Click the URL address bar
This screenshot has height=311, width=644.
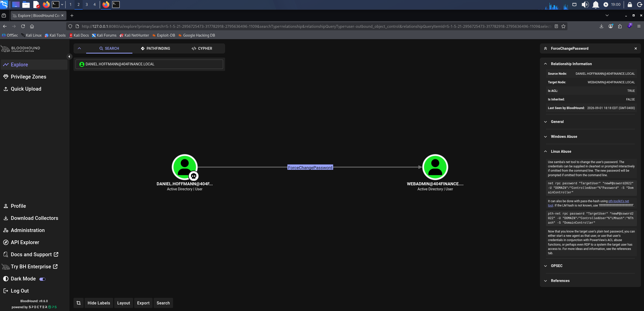(x=316, y=26)
